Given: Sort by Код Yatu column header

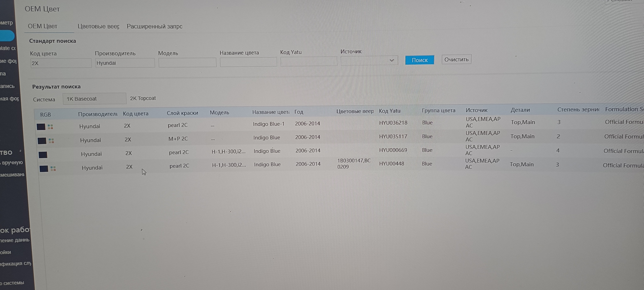Looking at the screenshot, I should pyautogui.click(x=390, y=111).
